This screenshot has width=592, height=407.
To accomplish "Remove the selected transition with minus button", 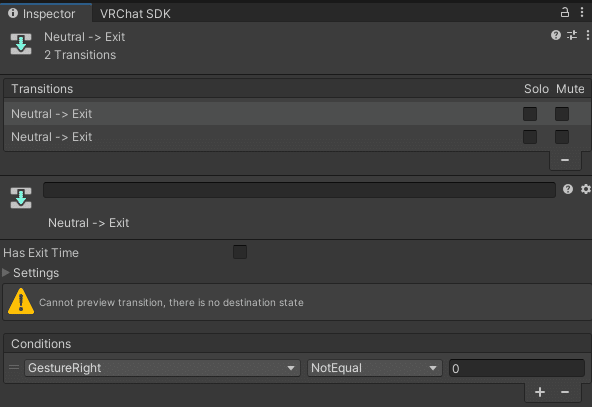I will (x=565, y=160).
